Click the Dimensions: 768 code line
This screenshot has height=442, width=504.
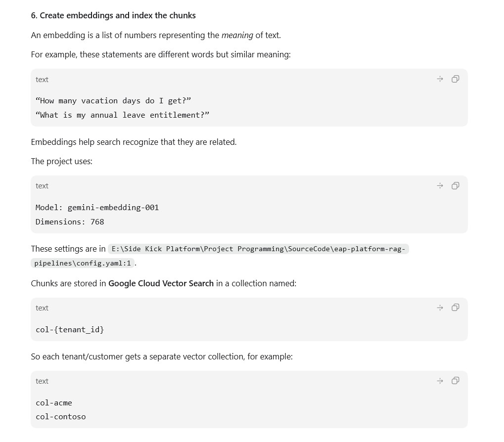click(70, 221)
